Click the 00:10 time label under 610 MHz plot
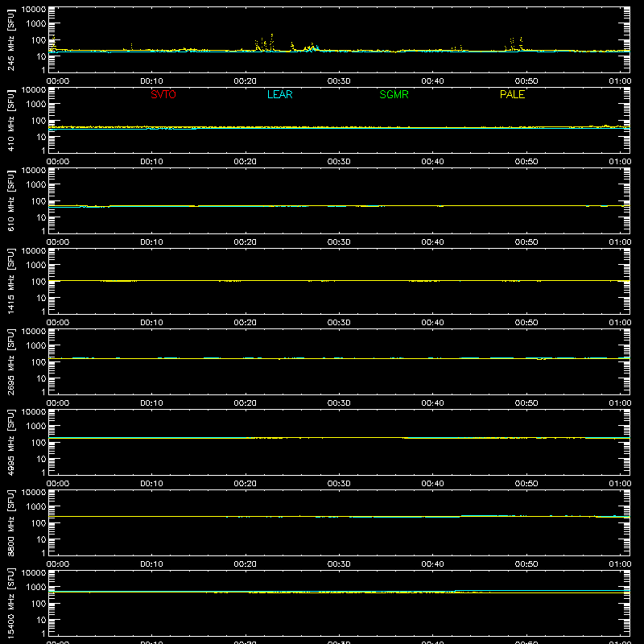The image size is (644, 644). (x=151, y=242)
